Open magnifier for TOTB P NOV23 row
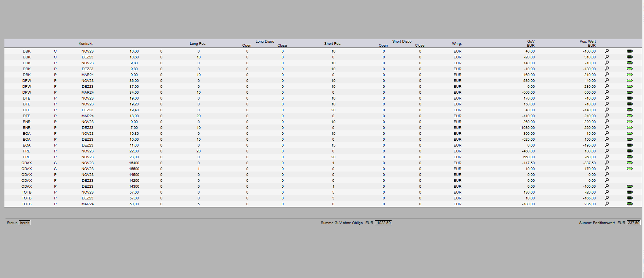The image size is (644, 278). 607,192
